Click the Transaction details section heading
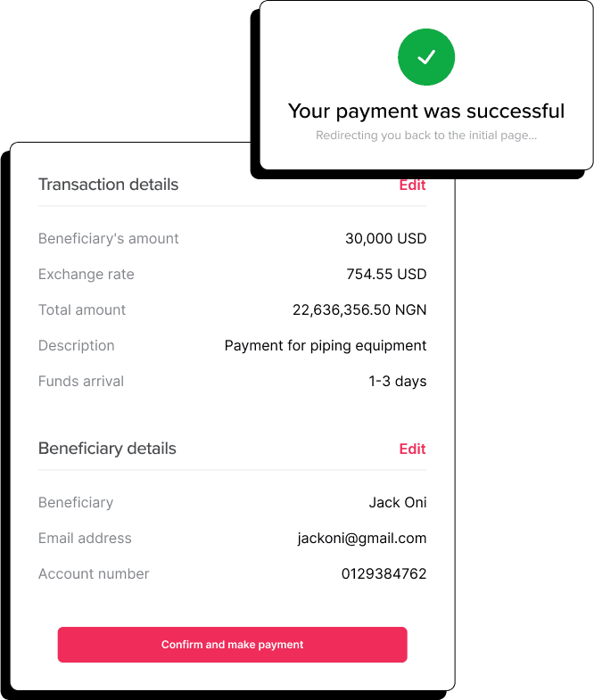 (x=108, y=185)
